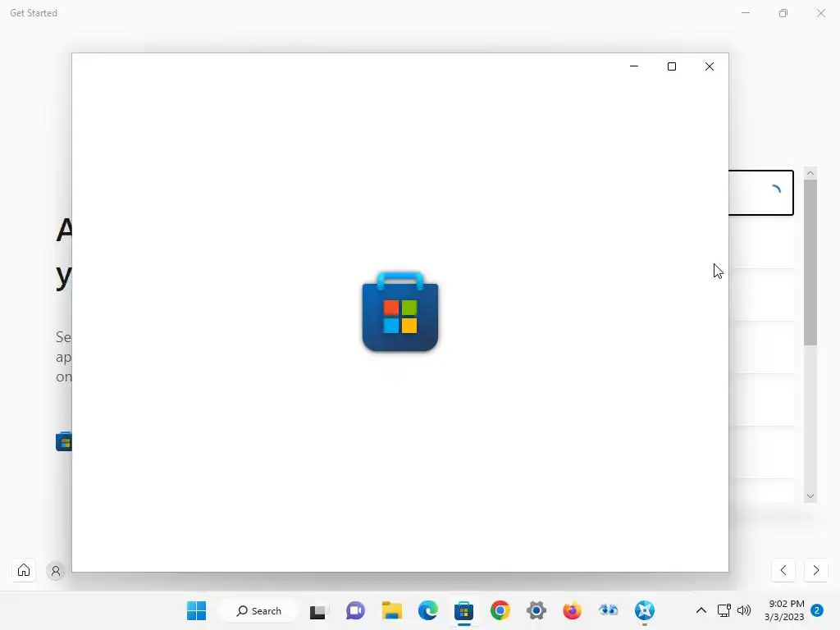The height and width of the screenshot is (630, 840).
Task: Open the blue pinwheel app in taskbar
Action: 645,610
